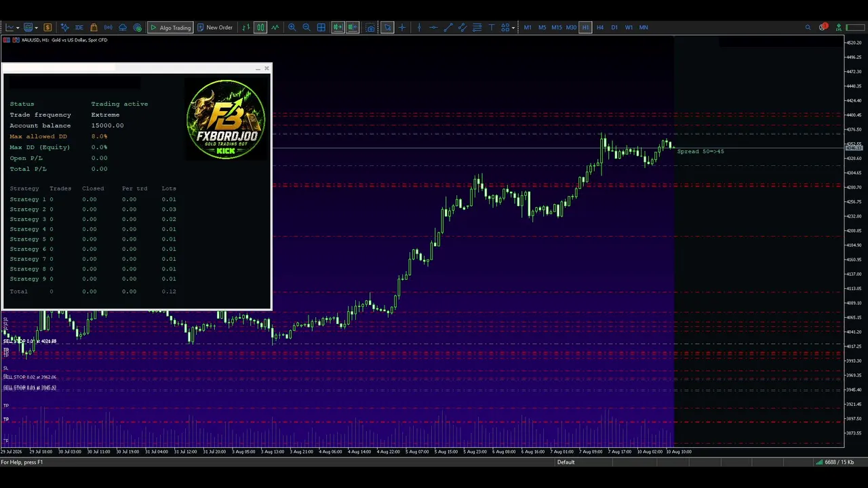The height and width of the screenshot is (488, 868).
Task: Click SELL STOP 0.02 at 3962.06 order label
Action: tap(30, 377)
